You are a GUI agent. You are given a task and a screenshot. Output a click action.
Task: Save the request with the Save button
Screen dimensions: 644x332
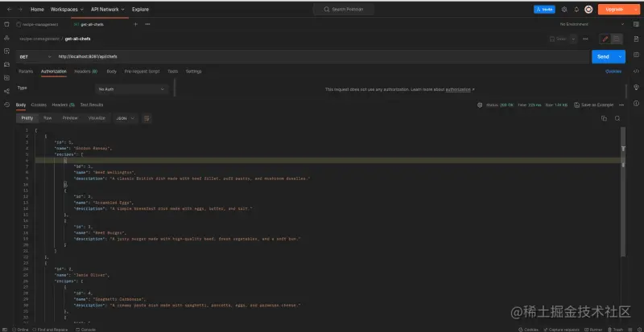click(x=558, y=39)
